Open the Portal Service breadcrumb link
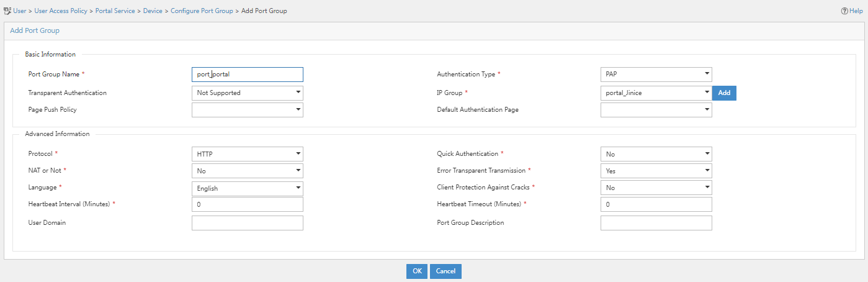This screenshot has width=868, height=282. pyautogui.click(x=115, y=11)
